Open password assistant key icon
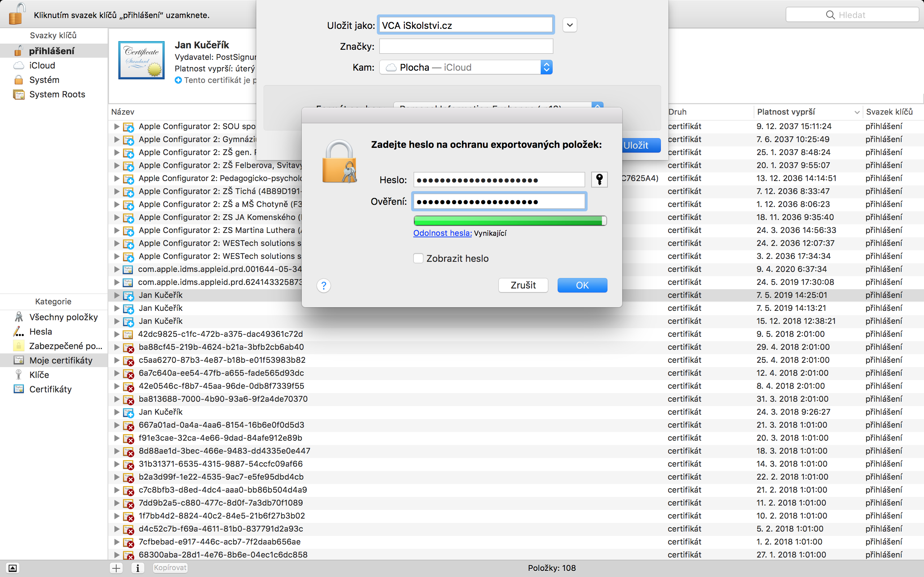 click(x=599, y=179)
